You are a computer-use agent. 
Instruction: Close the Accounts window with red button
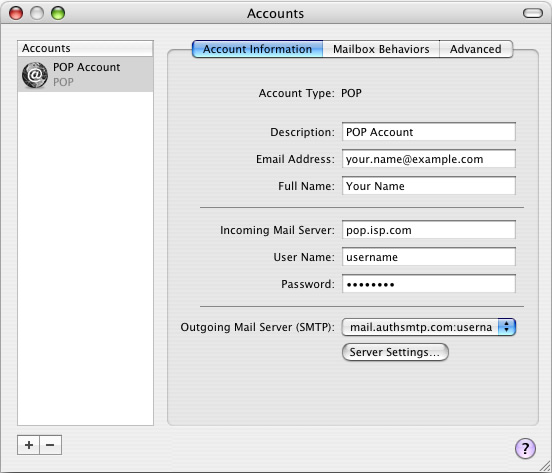point(16,13)
